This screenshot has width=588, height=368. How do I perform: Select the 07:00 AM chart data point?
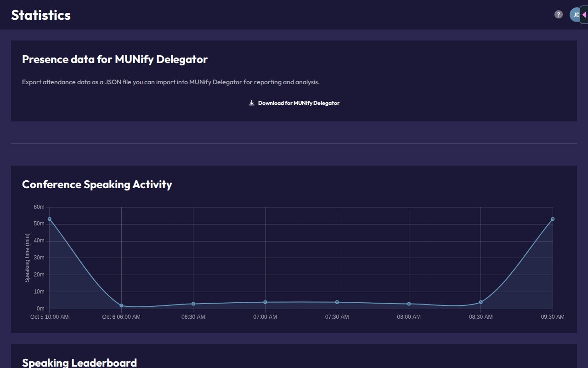pyautogui.click(x=265, y=302)
